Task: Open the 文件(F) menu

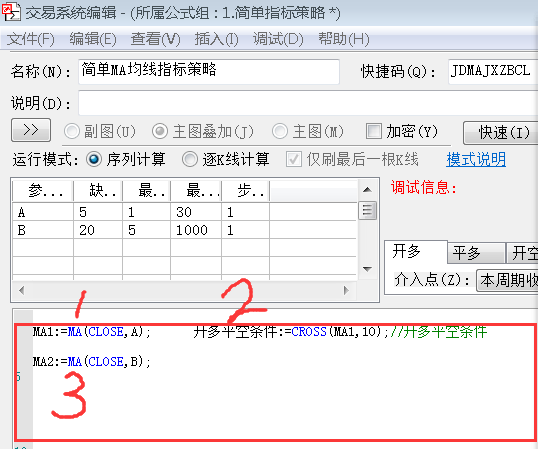Action: (x=31, y=39)
